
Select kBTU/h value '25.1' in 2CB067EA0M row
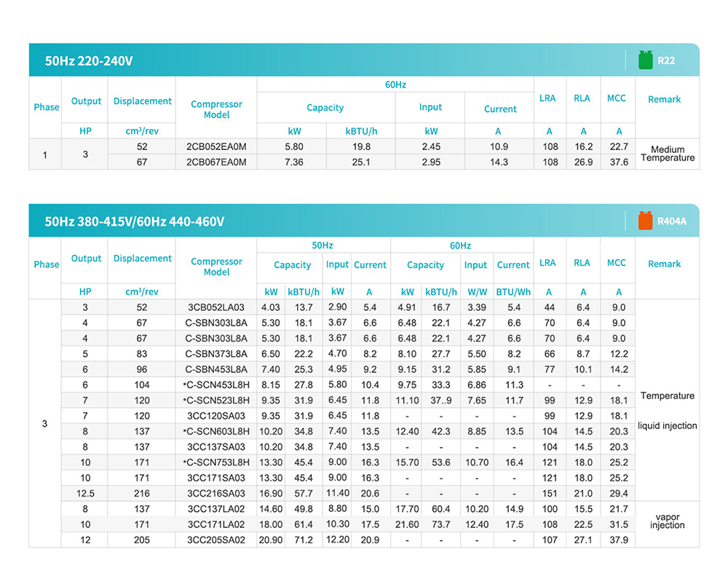[361, 162]
